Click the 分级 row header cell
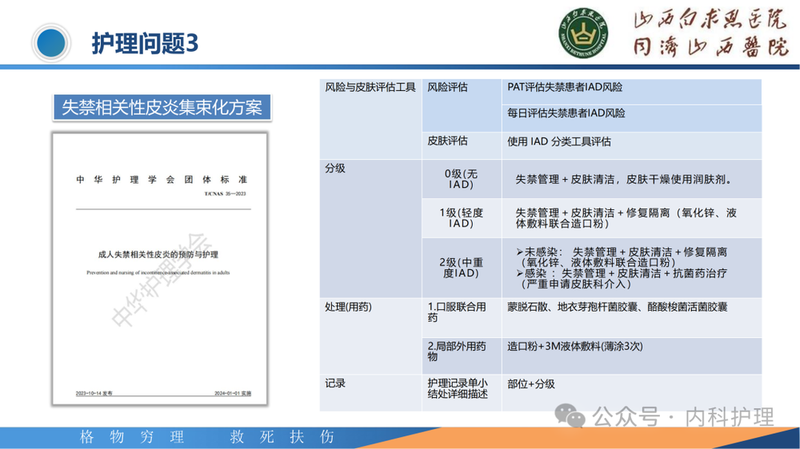800x449 pixels. click(370, 229)
